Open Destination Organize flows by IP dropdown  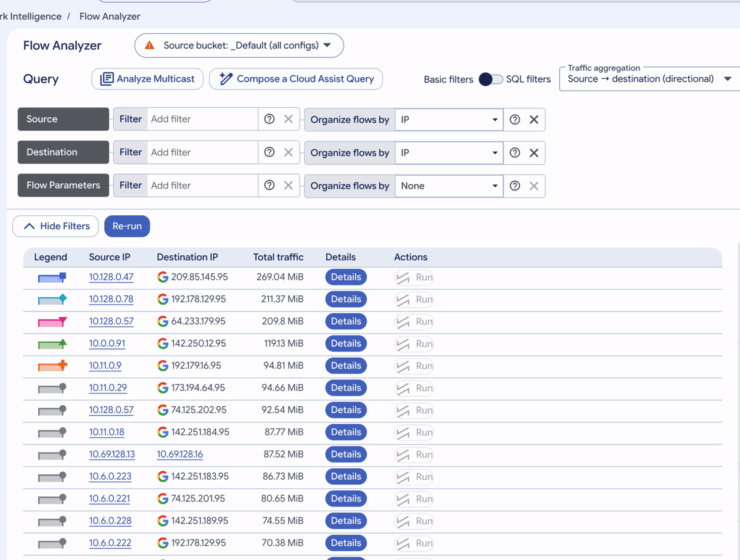coord(449,153)
